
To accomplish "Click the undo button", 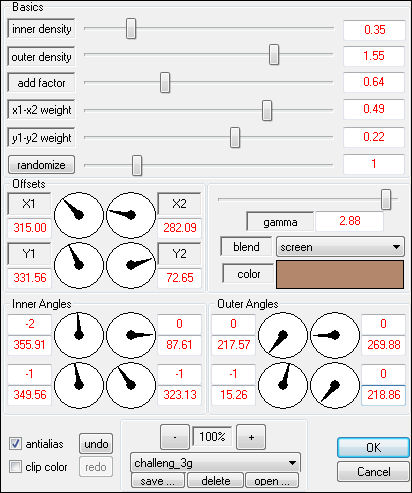I will [x=96, y=444].
